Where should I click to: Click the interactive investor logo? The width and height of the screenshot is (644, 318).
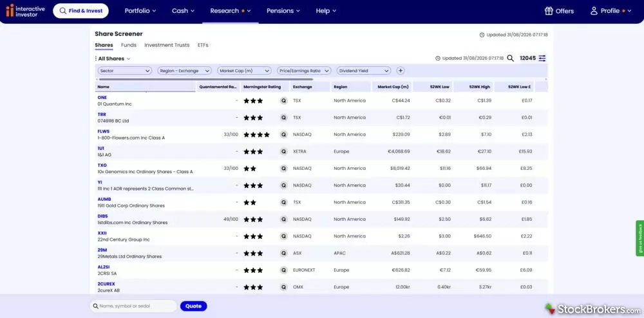[26, 11]
